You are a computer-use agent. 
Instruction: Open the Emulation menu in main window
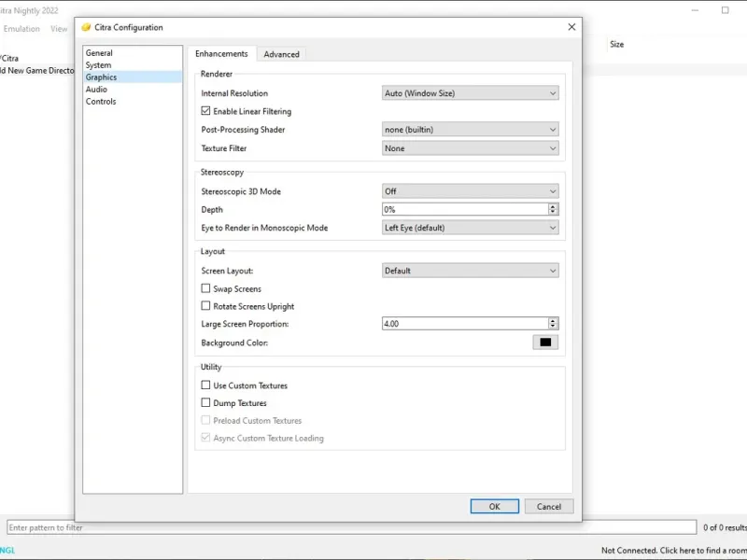point(21,29)
